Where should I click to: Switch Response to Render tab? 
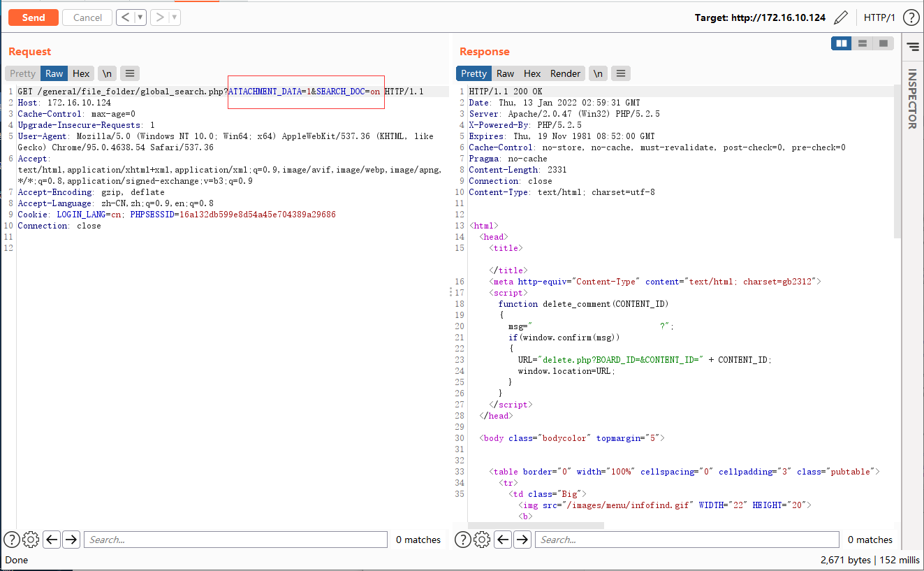tap(565, 73)
